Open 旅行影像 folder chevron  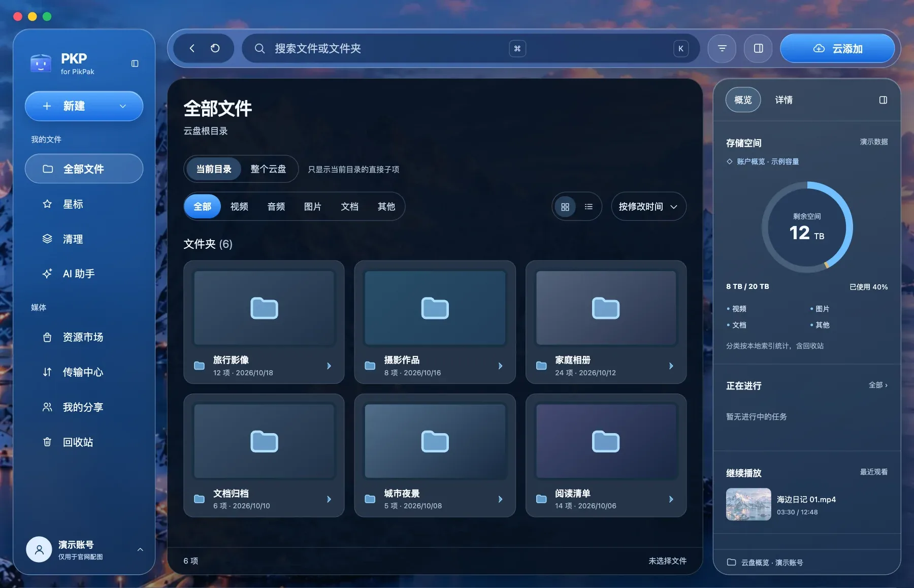pyautogui.click(x=329, y=366)
